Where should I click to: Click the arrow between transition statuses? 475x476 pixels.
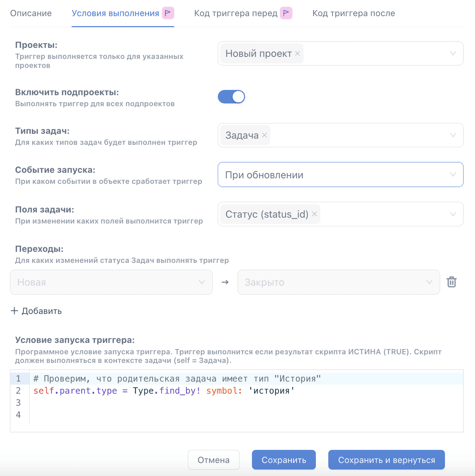pos(225,282)
